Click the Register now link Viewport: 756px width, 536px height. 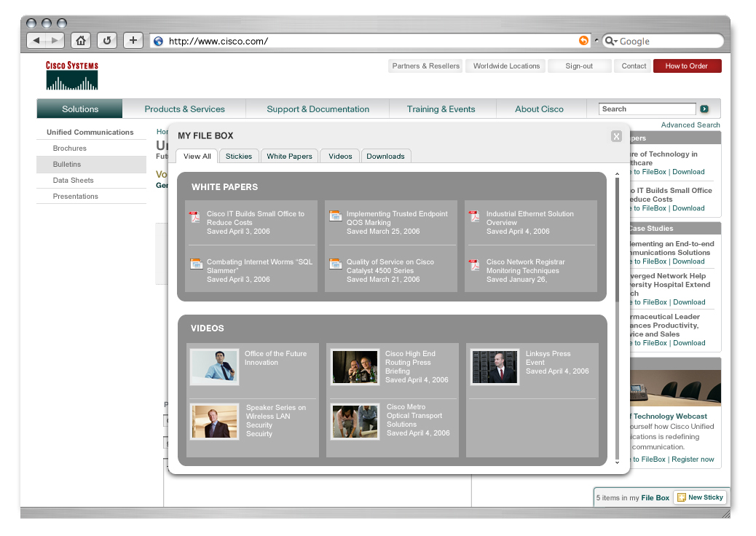(x=693, y=460)
